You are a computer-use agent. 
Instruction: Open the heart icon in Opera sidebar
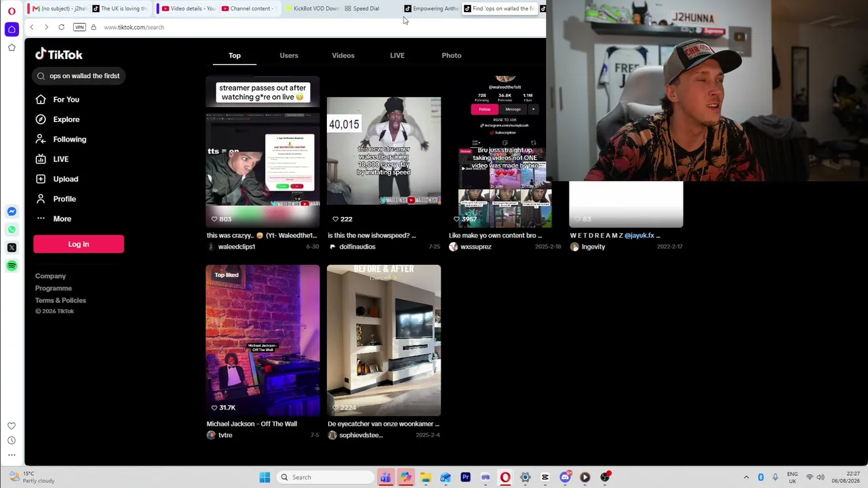12,426
